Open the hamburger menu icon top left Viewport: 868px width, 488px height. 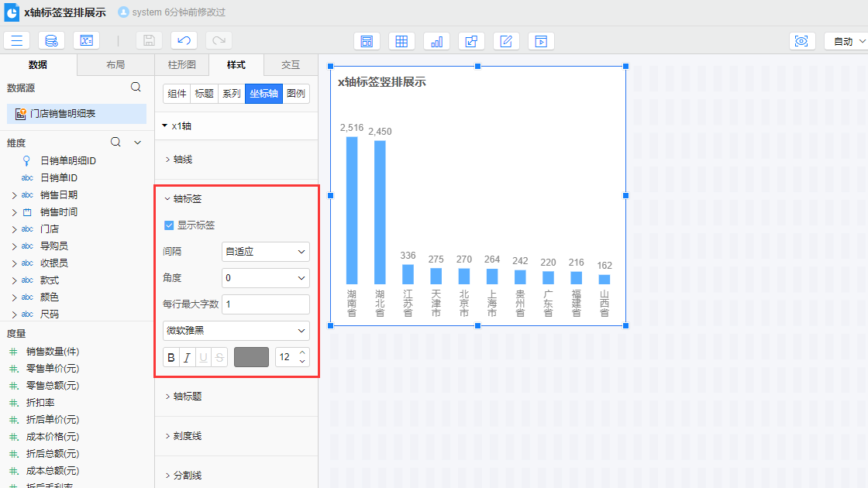tap(16, 40)
